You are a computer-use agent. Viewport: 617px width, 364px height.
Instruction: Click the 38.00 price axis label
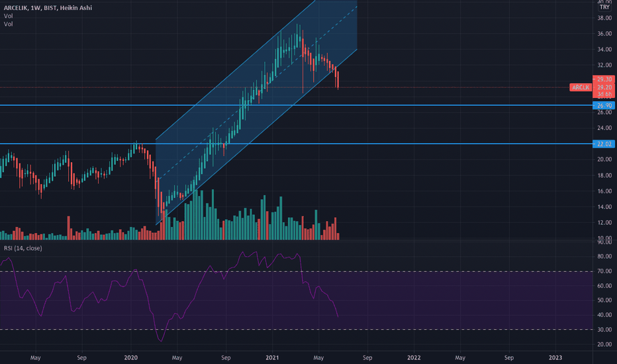pos(604,18)
